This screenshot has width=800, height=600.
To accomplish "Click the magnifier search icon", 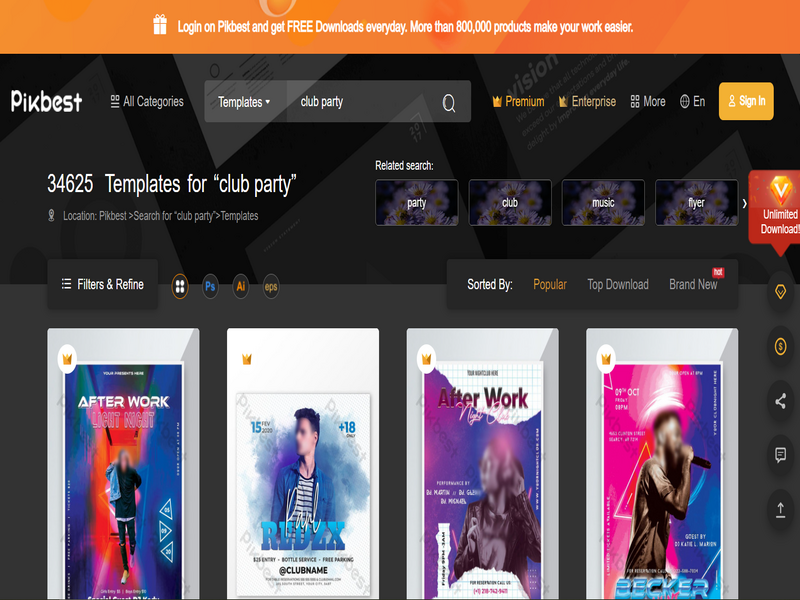I will tap(449, 103).
